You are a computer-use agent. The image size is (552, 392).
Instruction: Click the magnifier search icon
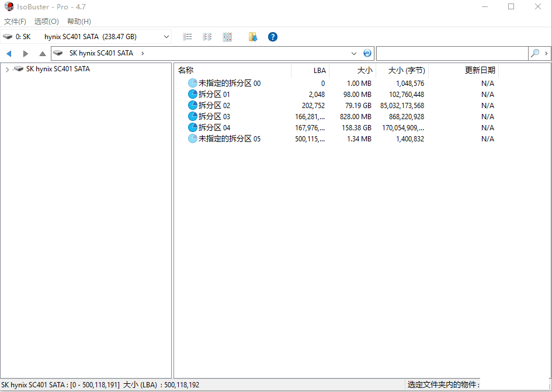pos(534,54)
